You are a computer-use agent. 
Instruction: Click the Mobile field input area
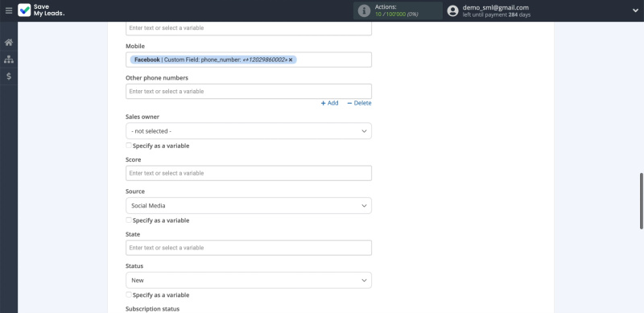(x=249, y=60)
